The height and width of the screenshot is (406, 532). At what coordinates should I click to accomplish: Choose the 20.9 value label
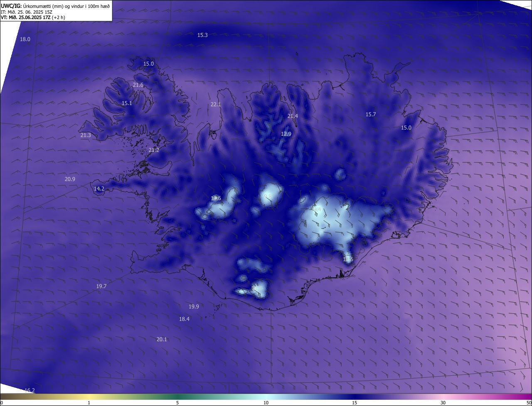coord(70,179)
